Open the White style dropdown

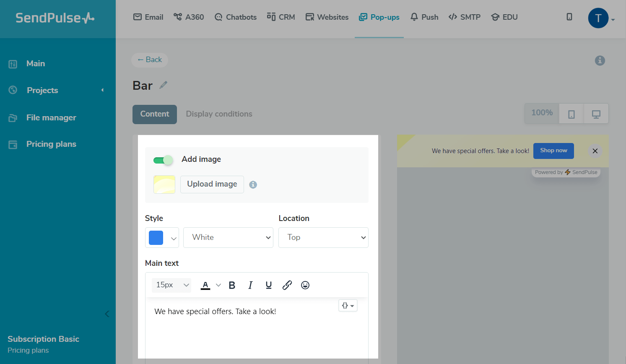click(x=228, y=238)
